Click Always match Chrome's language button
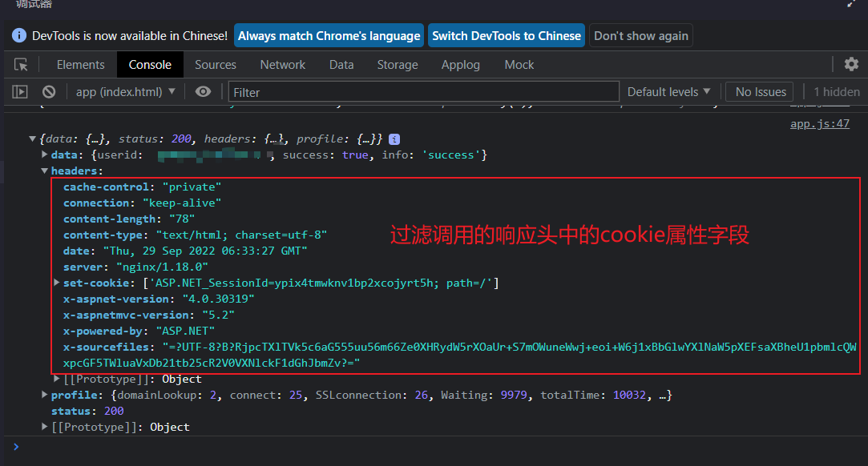Viewport: 868px width, 466px height. pyautogui.click(x=329, y=35)
